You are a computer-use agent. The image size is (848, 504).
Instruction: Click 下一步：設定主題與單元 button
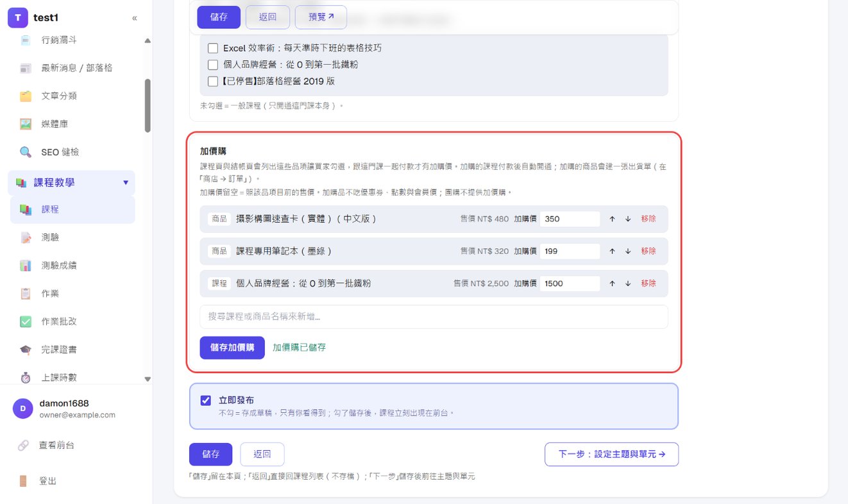click(611, 454)
